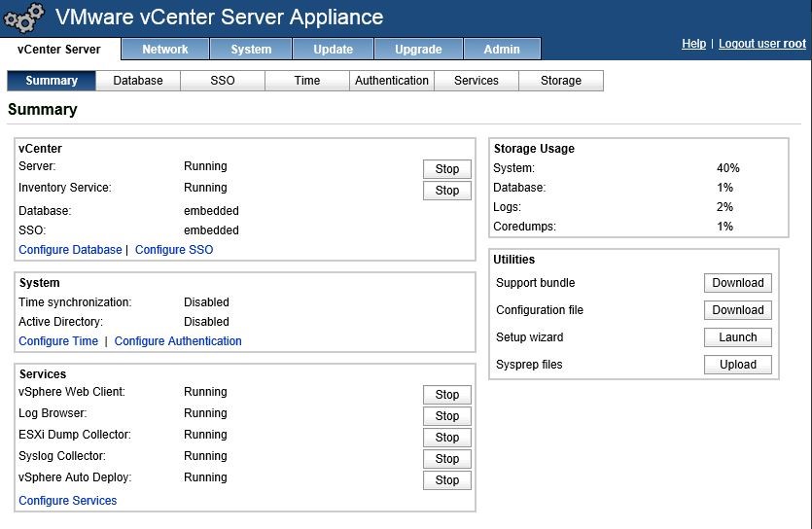812x529 pixels.
Task: Stop the vSphere Auto Deploy service
Action: (447, 479)
